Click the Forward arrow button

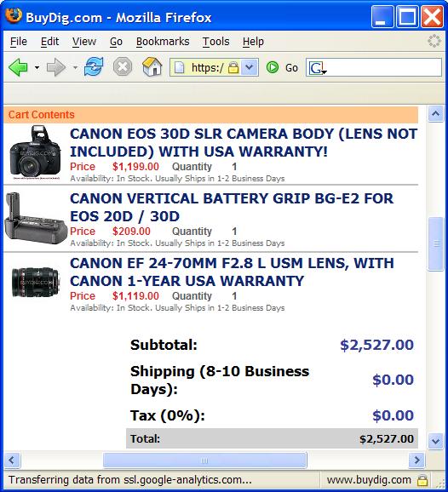pos(56,67)
